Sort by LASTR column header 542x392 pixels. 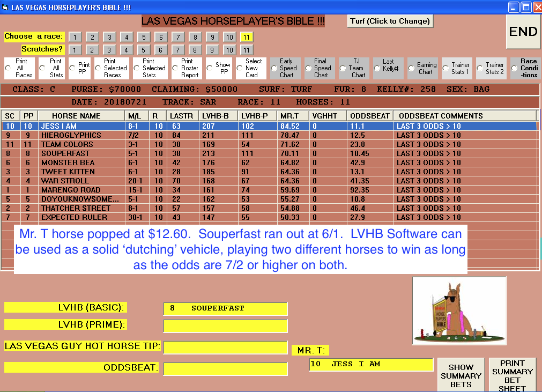click(x=182, y=116)
